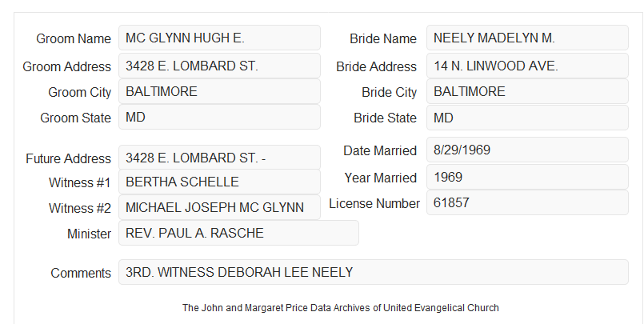Click the Minister field

pos(238,233)
